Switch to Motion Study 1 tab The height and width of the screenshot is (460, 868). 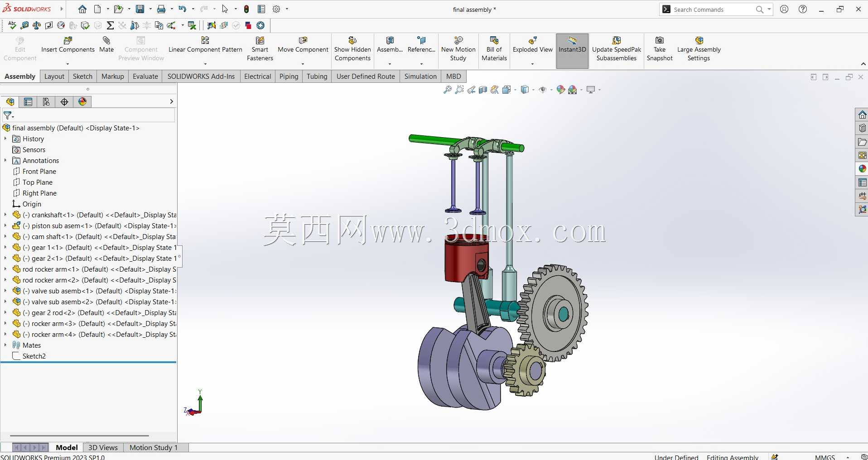(154, 447)
